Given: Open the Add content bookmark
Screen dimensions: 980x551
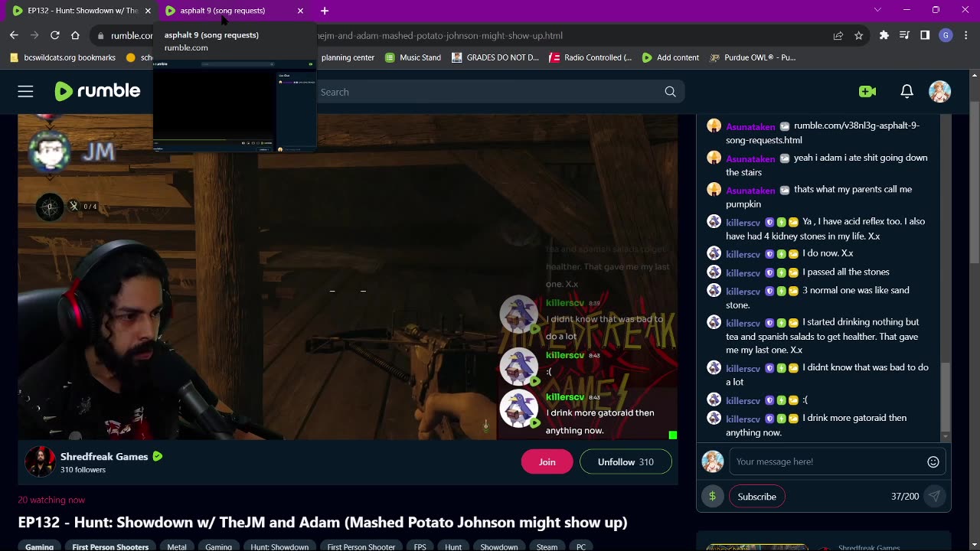Looking at the screenshot, I should click(x=670, y=57).
